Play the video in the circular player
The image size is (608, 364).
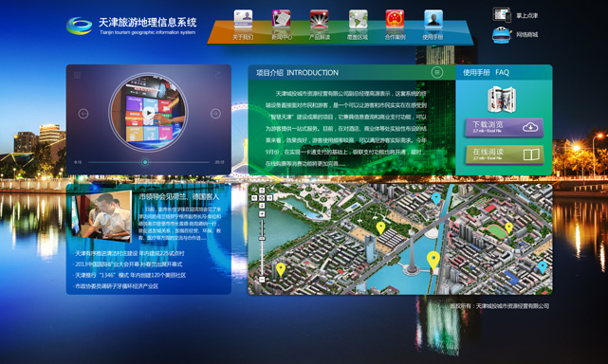[148, 113]
